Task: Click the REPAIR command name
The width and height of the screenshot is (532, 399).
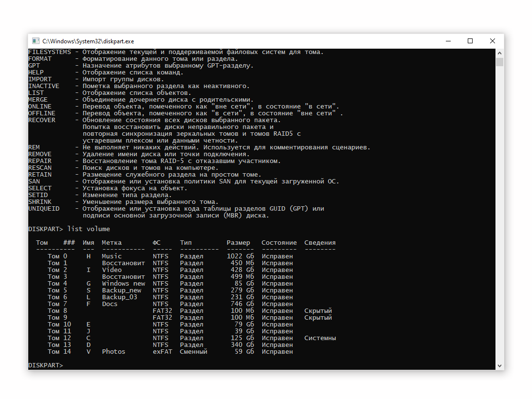Action: 40,161
